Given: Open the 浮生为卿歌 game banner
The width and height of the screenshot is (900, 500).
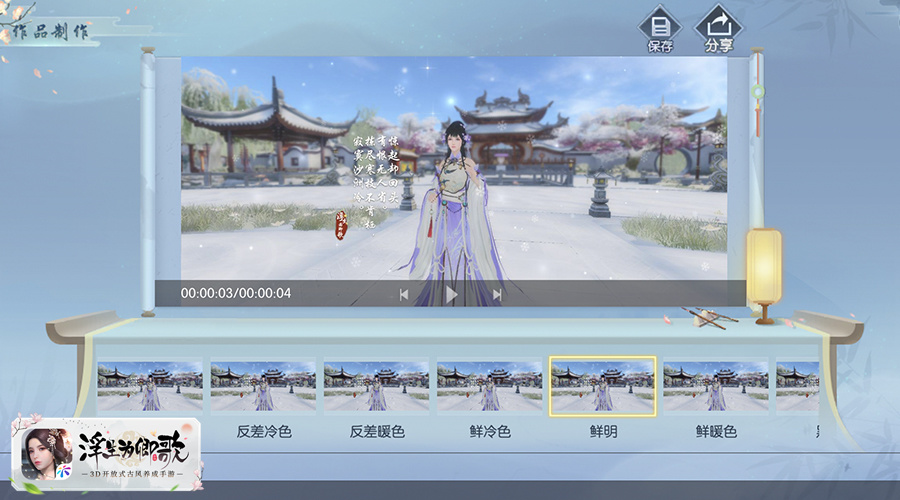Looking at the screenshot, I should click(x=106, y=454).
